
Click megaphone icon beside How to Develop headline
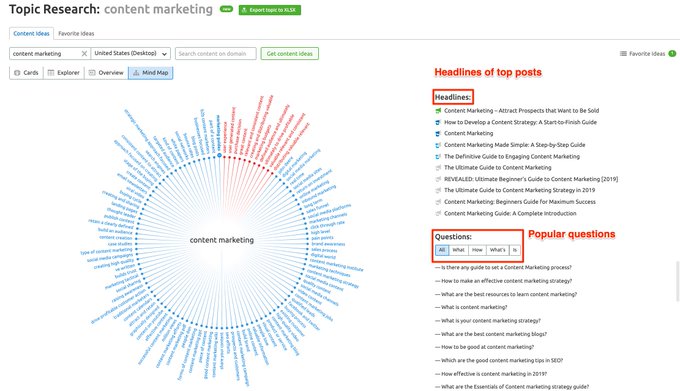point(438,122)
